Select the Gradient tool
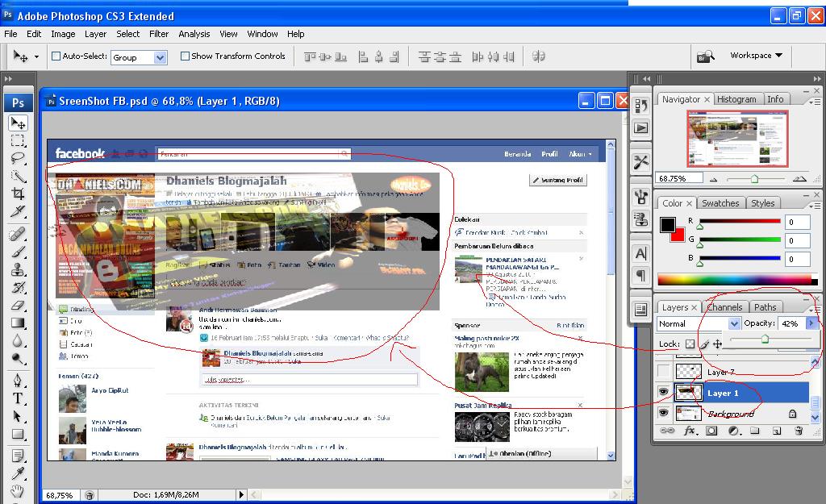 click(18, 323)
